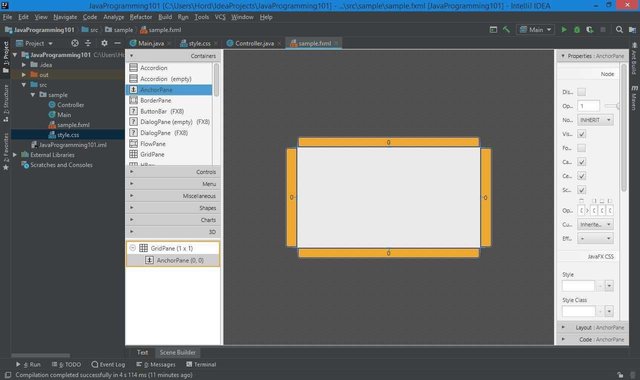Open the Navigate menu

pyautogui.click(x=65, y=17)
